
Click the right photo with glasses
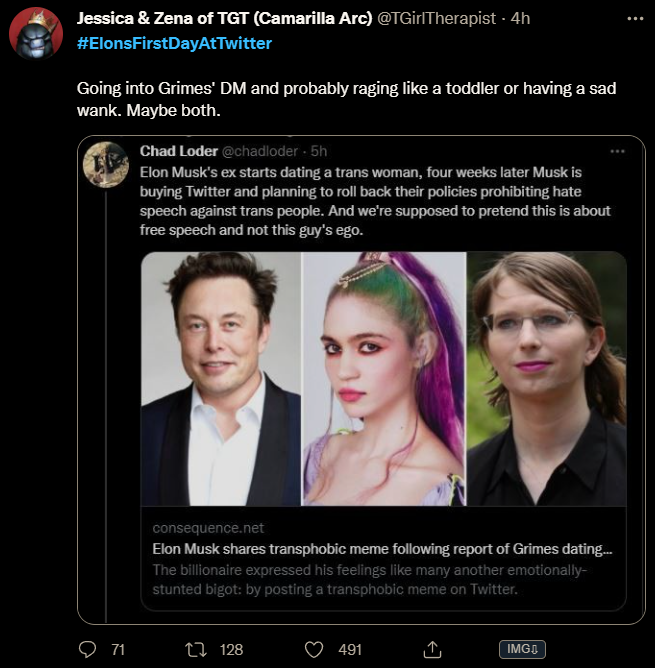(x=547, y=378)
